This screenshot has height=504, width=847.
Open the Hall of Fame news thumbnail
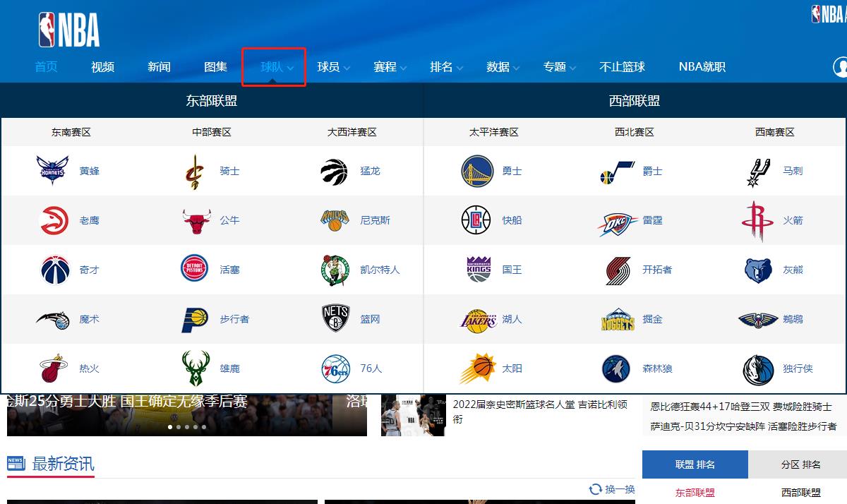414,415
